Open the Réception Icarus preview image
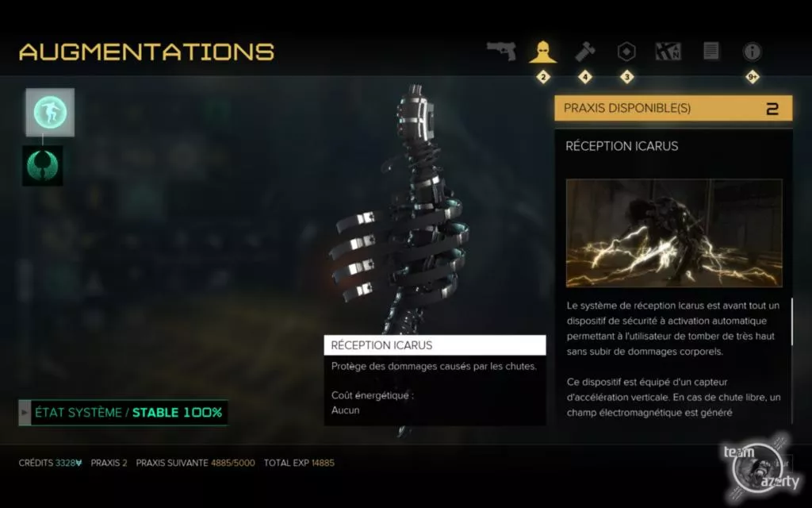This screenshot has width=812, height=508. point(674,233)
